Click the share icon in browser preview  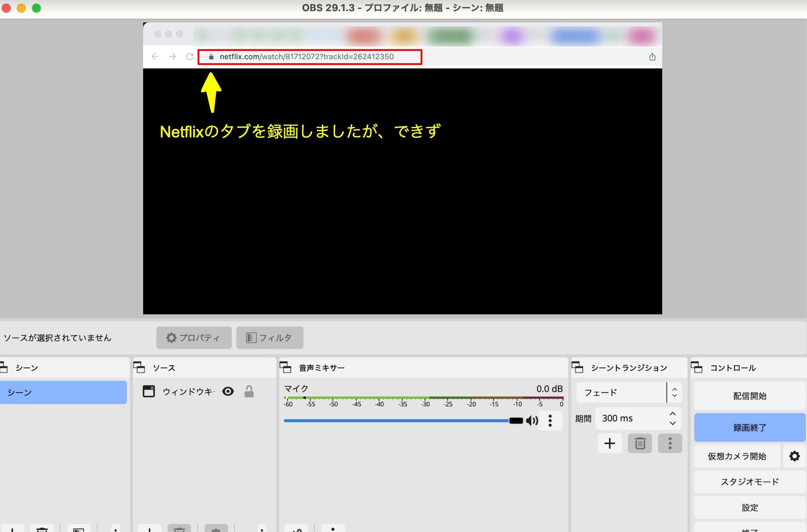point(652,57)
